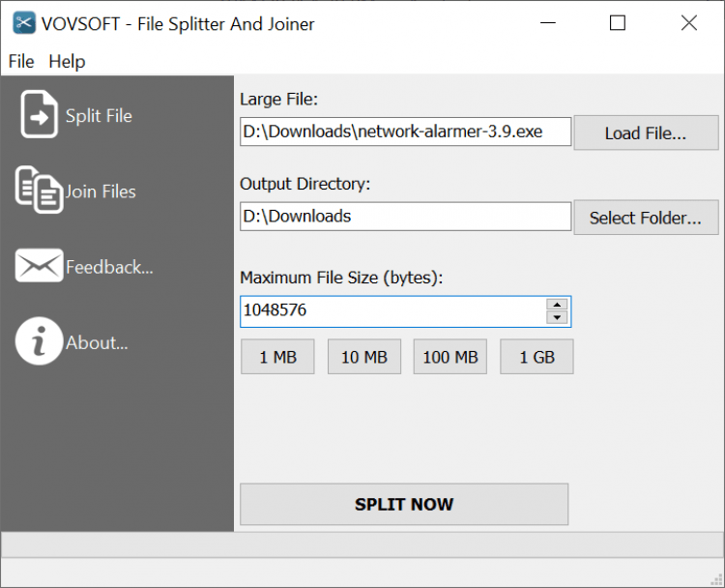Click the VOVSOFT scissors app icon

24,22
